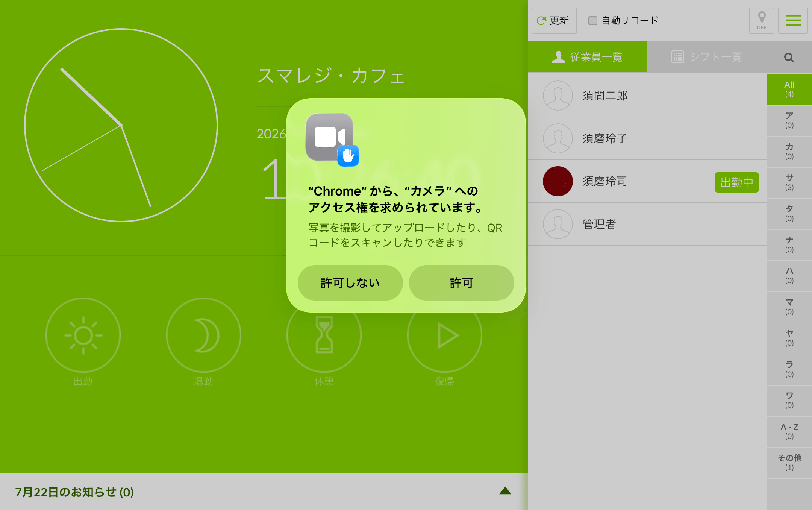Screen dimensions: 812x510
Task: Select employee 須間二郎
Action: [647, 96]
